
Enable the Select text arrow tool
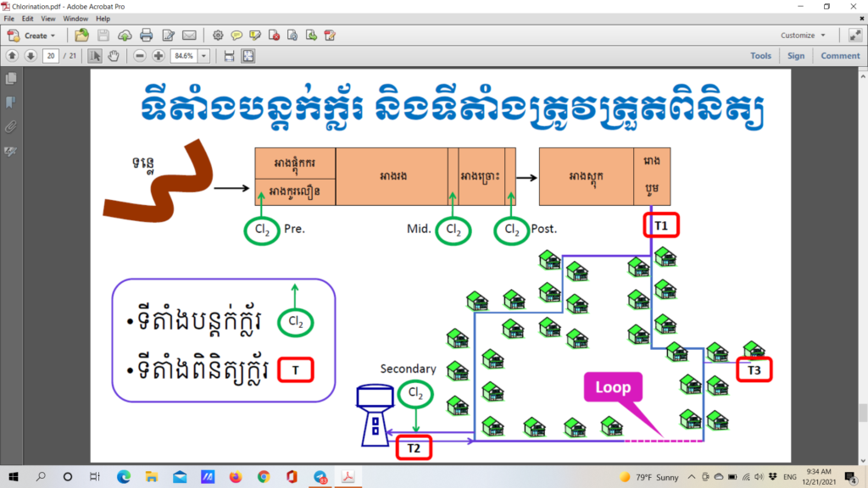[x=95, y=56]
